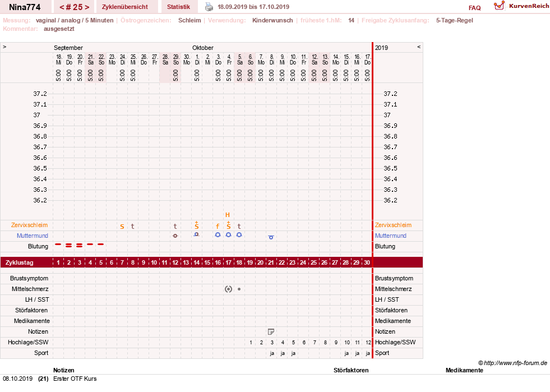
Task: Click the 'ausgesetzt' comment text
Action: pyautogui.click(x=59, y=29)
